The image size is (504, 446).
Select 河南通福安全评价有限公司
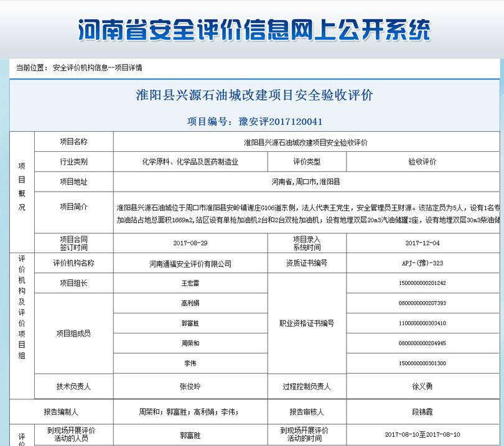click(x=190, y=264)
